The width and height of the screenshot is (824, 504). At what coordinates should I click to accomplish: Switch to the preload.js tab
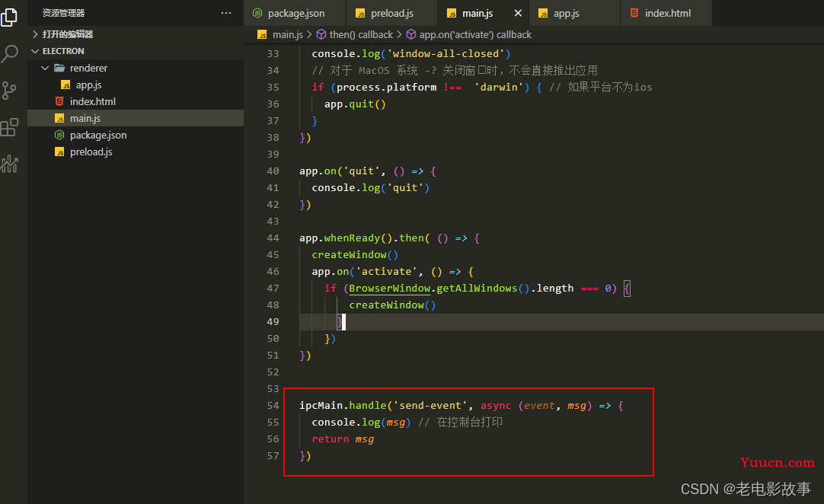[391, 13]
